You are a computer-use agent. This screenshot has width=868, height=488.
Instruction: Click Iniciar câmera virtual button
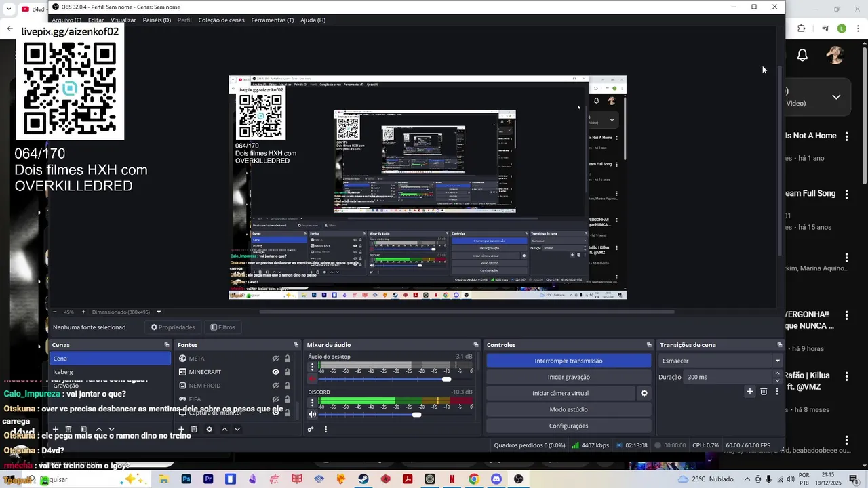click(560, 393)
